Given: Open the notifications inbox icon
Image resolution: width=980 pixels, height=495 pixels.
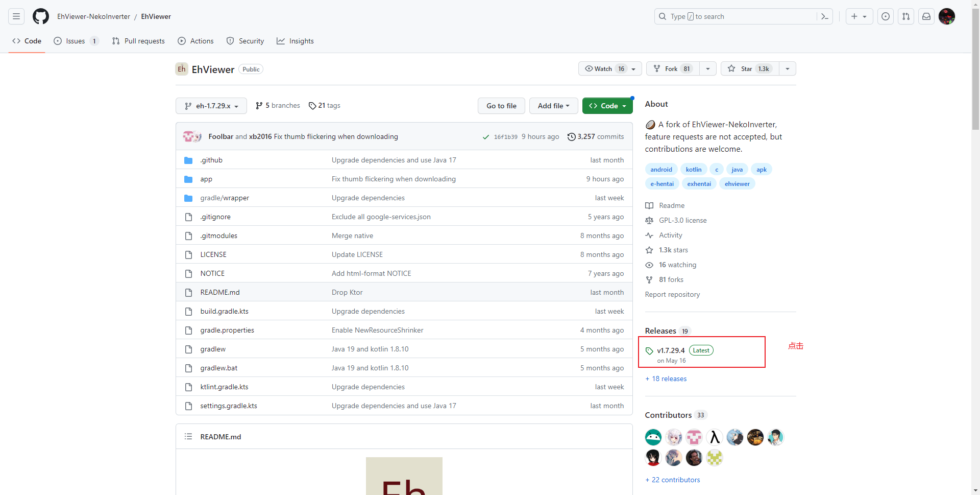Looking at the screenshot, I should tap(926, 16).
